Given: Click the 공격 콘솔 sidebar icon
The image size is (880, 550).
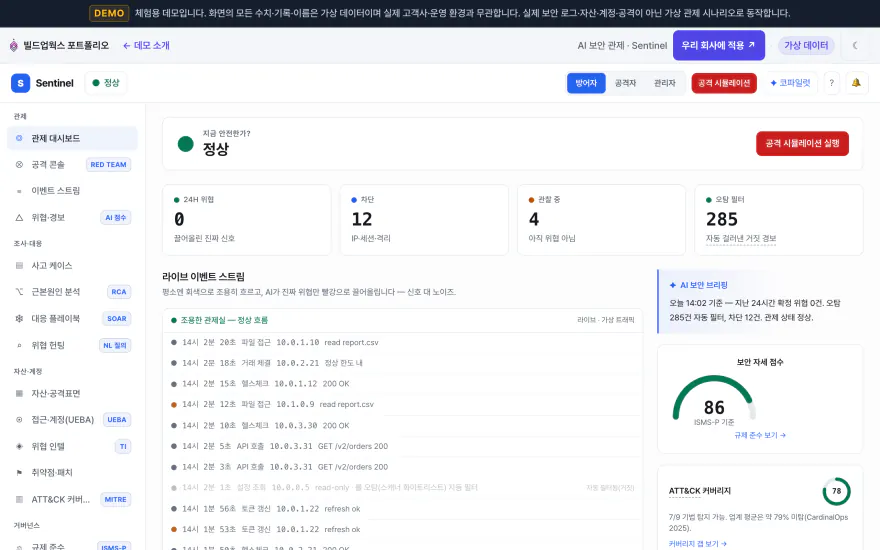Looking at the screenshot, I should (x=19, y=164).
